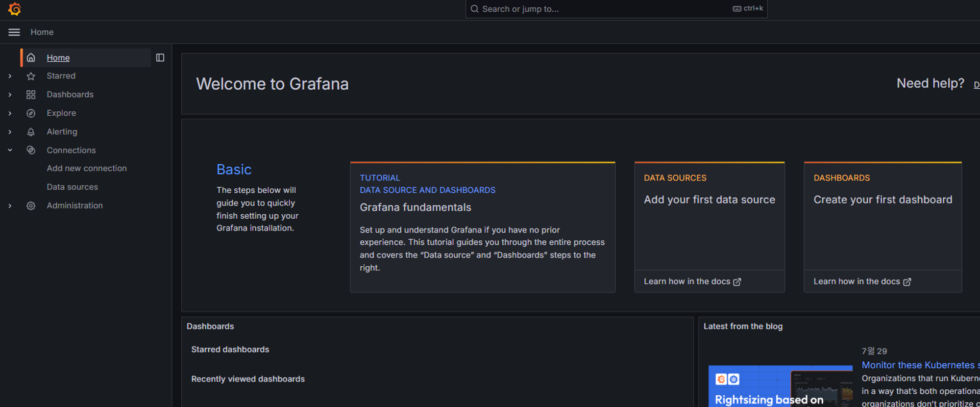Expand the Explore section chevron
The height and width of the screenshot is (407, 980).
pos(10,113)
